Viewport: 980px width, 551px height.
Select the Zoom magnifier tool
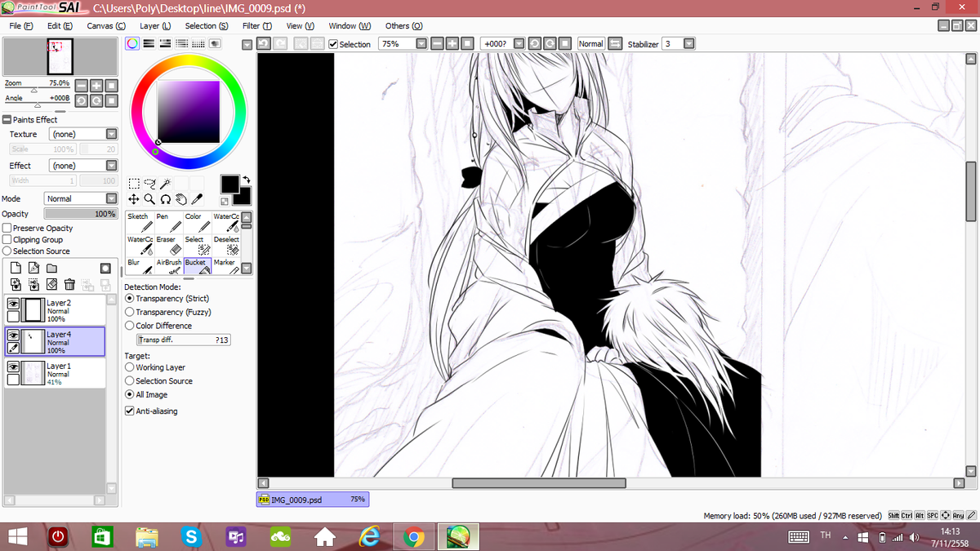coord(149,198)
